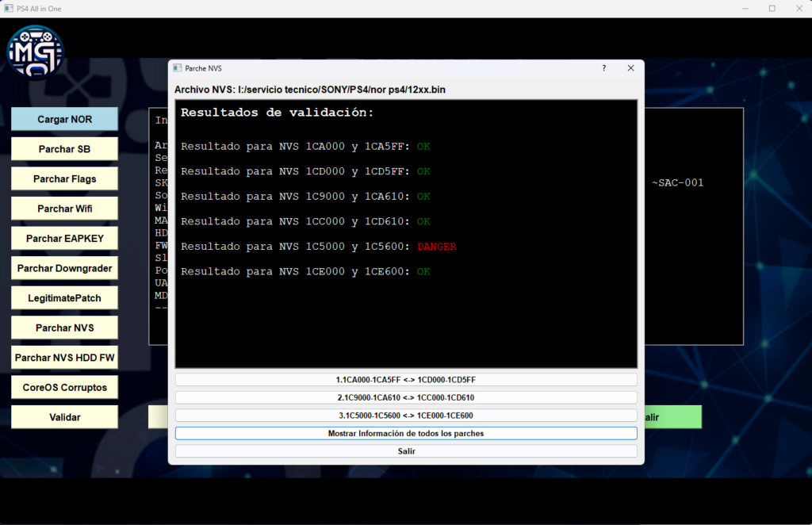Select Parchar Flags
The height and width of the screenshot is (525, 812).
[x=64, y=179]
